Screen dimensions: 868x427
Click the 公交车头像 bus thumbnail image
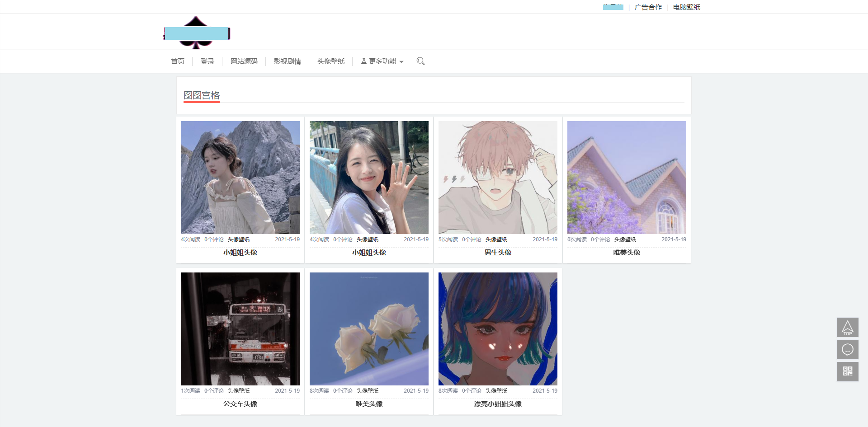[240, 328]
